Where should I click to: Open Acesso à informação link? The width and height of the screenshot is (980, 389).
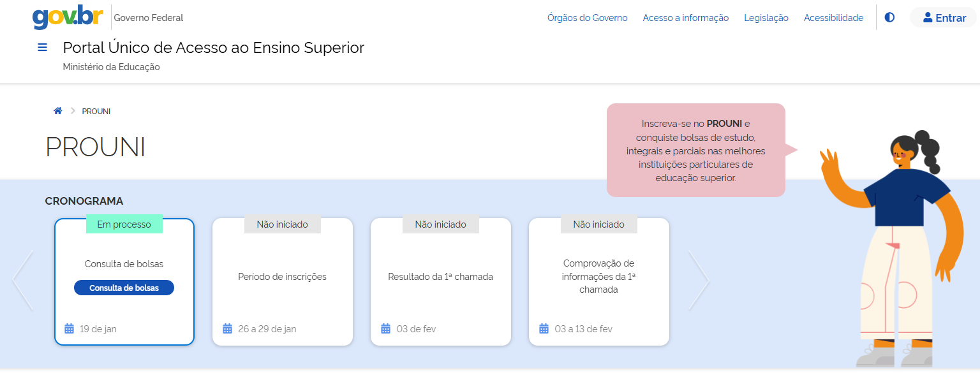pos(685,18)
